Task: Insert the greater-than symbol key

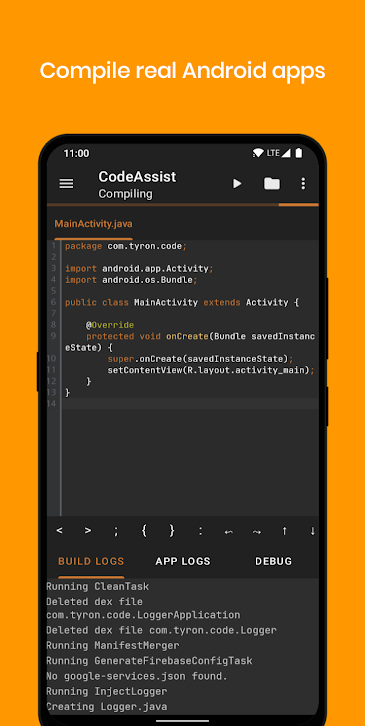Action: pos(88,531)
